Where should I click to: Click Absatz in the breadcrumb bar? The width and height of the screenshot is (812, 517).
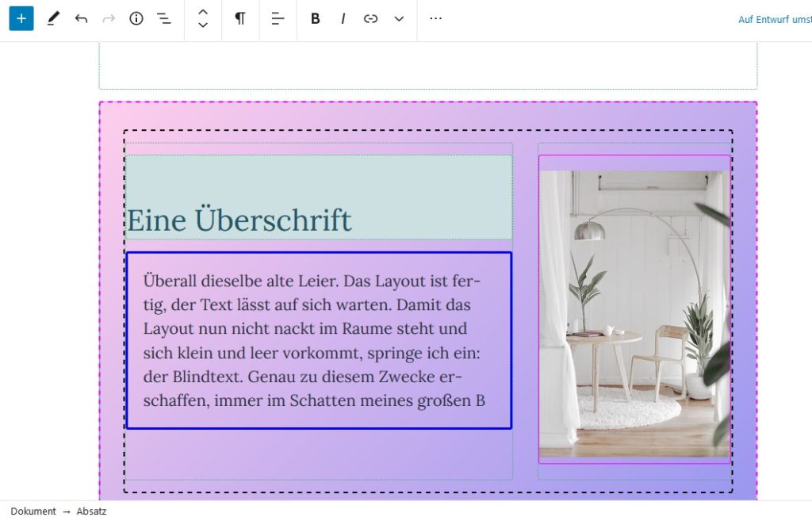(x=91, y=511)
